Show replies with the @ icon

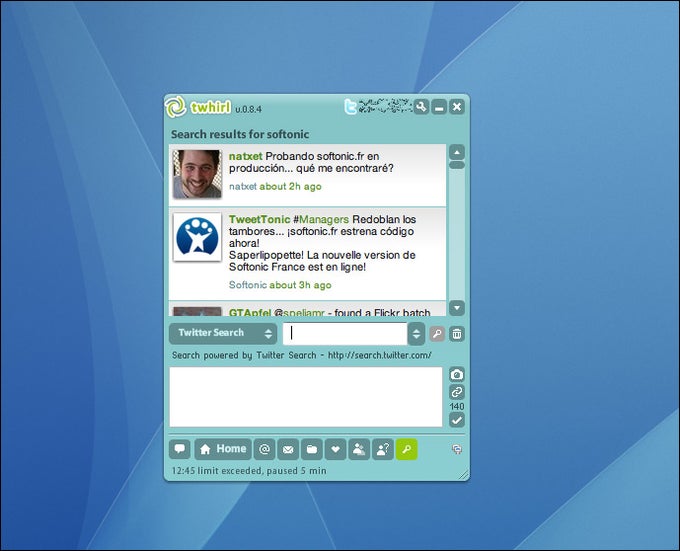click(265, 449)
